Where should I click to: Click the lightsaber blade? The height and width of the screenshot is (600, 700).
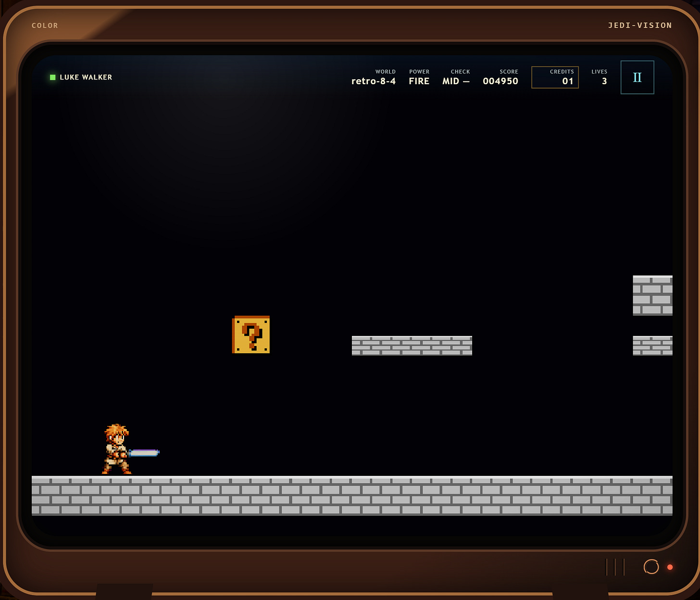click(144, 453)
